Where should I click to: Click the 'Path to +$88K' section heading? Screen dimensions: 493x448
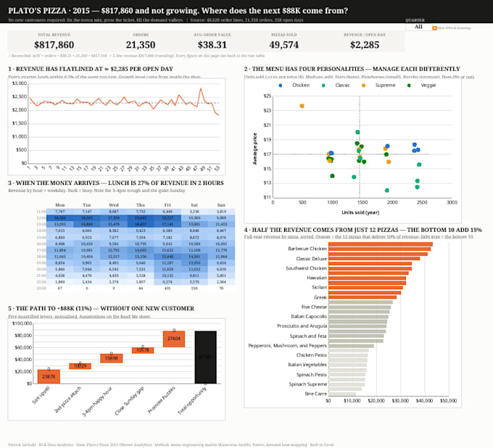pyautogui.click(x=101, y=308)
